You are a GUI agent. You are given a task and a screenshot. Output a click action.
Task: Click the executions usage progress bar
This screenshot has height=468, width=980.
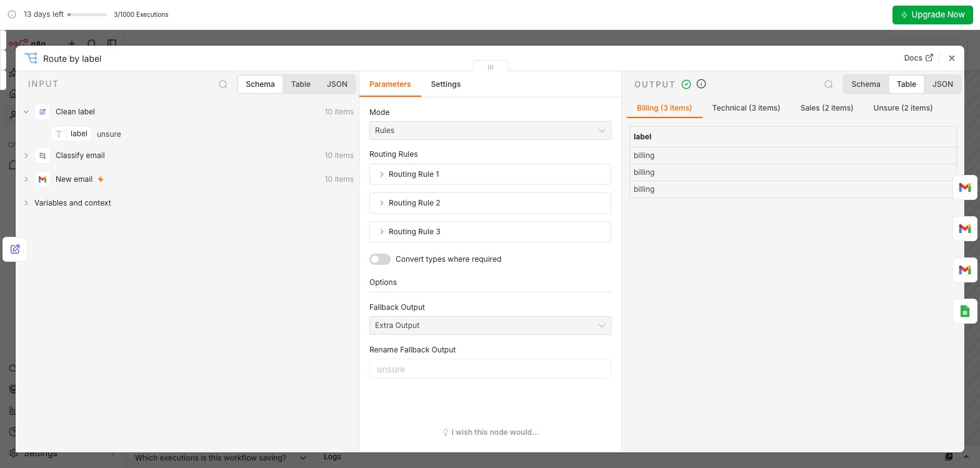[x=87, y=14]
